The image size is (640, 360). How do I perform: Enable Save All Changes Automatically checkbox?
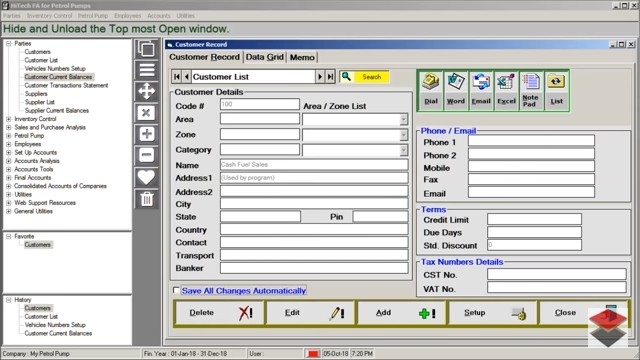(176, 290)
